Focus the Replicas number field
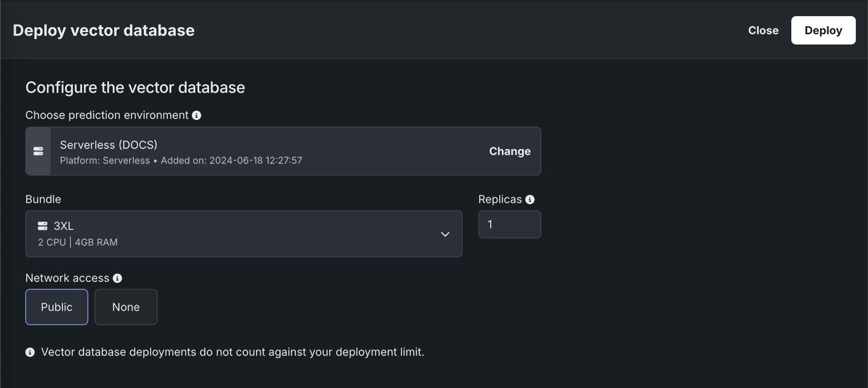Viewport: 868px width, 388px height. pyautogui.click(x=509, y=225)
